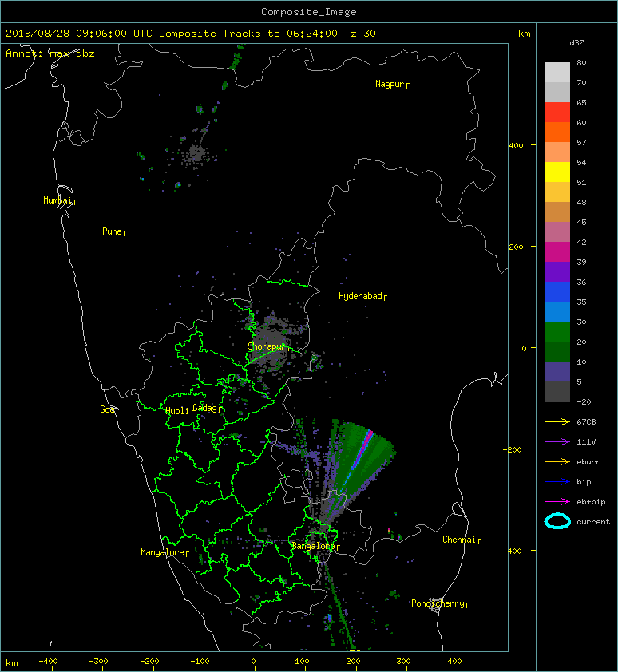
Task: Click the Pondicherry city label
Action: click(x=440, y=603)
